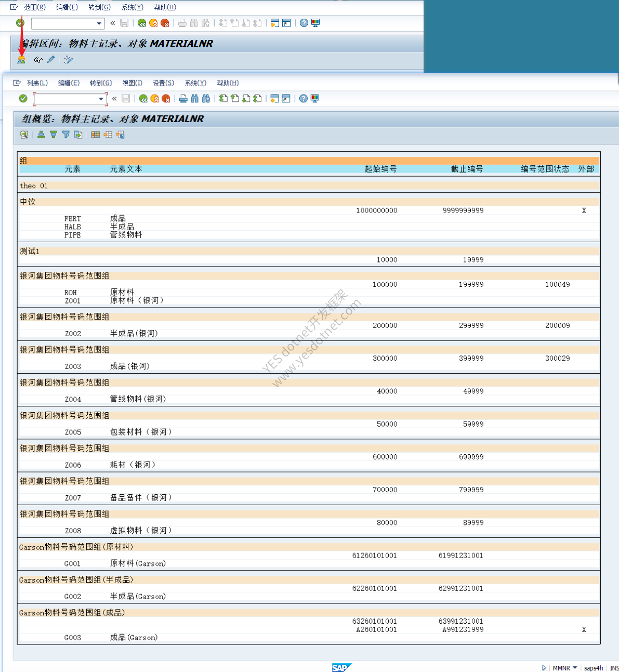This screenshot has height=672, width=619.
Task: Collapse command field chevron in group overview window
Action: tap(114, 98)
